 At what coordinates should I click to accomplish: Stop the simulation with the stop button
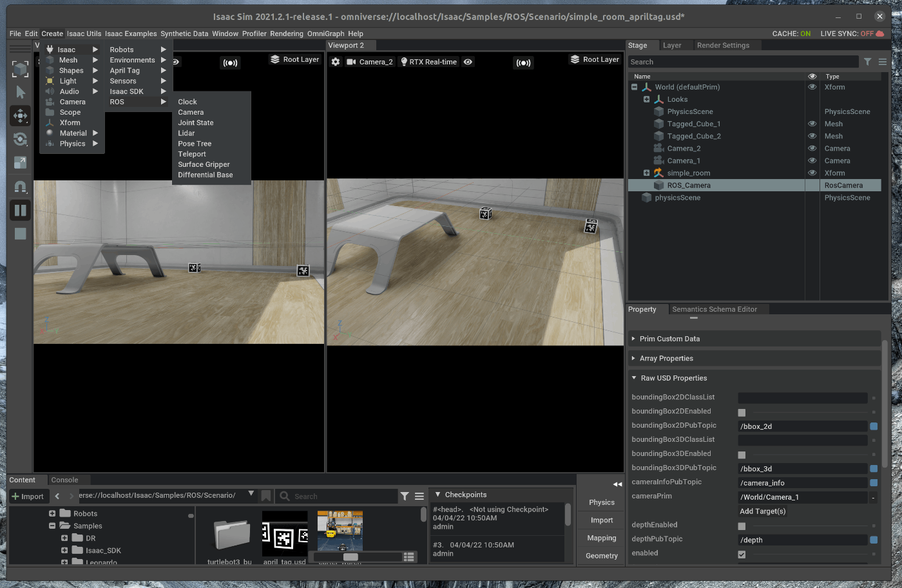click(21, 233)
